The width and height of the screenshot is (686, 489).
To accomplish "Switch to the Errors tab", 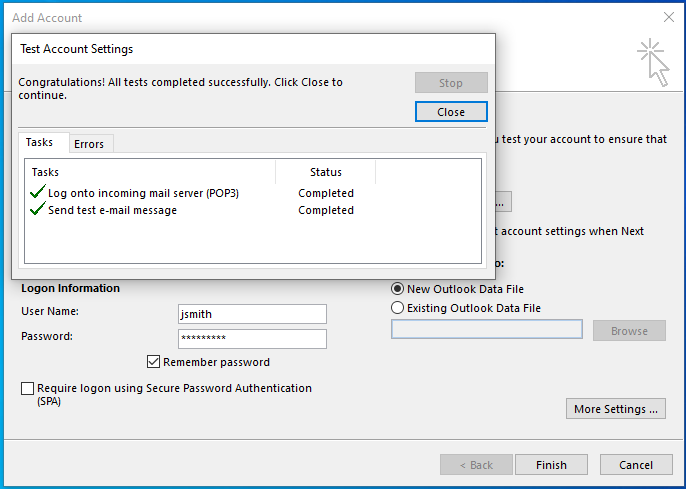I will coord(89,144).
